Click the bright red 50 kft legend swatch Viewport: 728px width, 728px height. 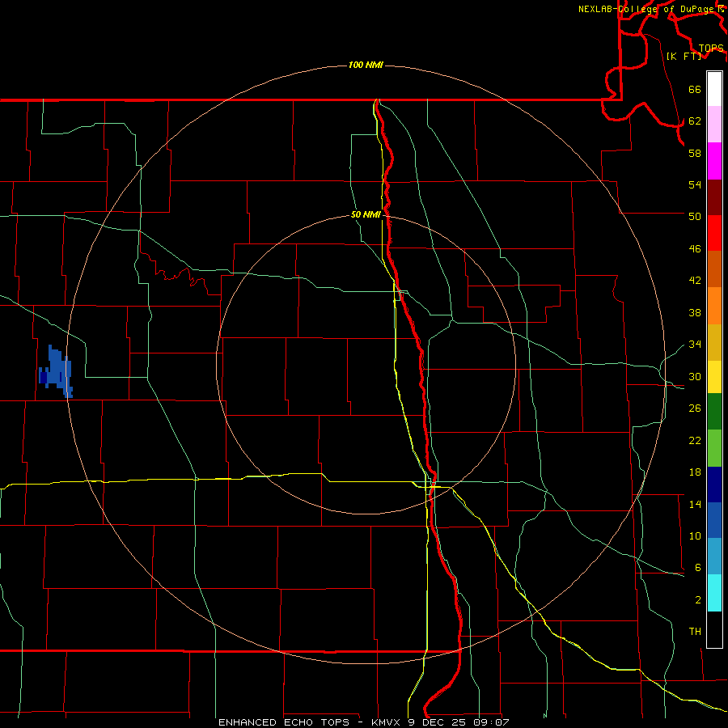pyautogui.click(x=714, y=233)
